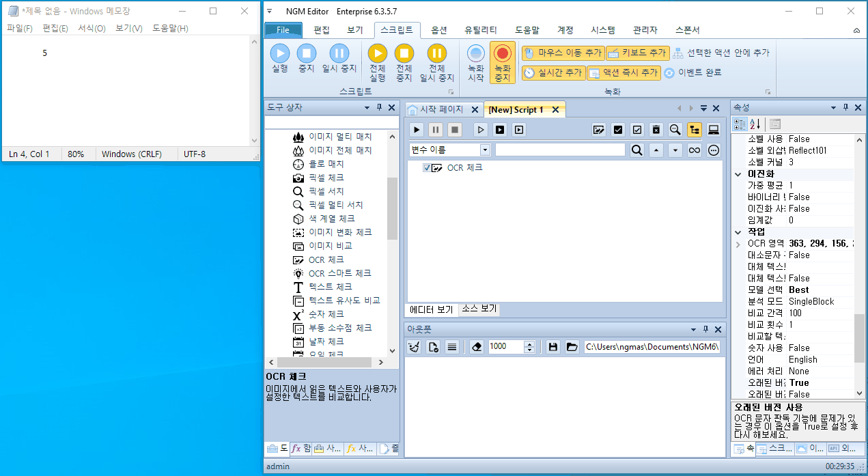
Task: Click the spinner arrows next to 1000 in 아웃풋
Action: click(x=529, y=347)
